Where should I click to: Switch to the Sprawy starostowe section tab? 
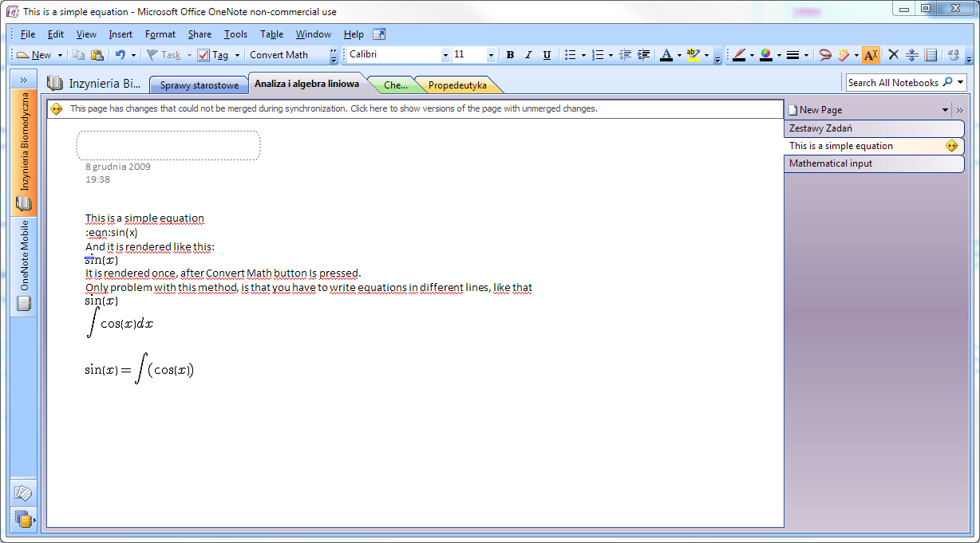pyautogui.click(x=200, y=85)
